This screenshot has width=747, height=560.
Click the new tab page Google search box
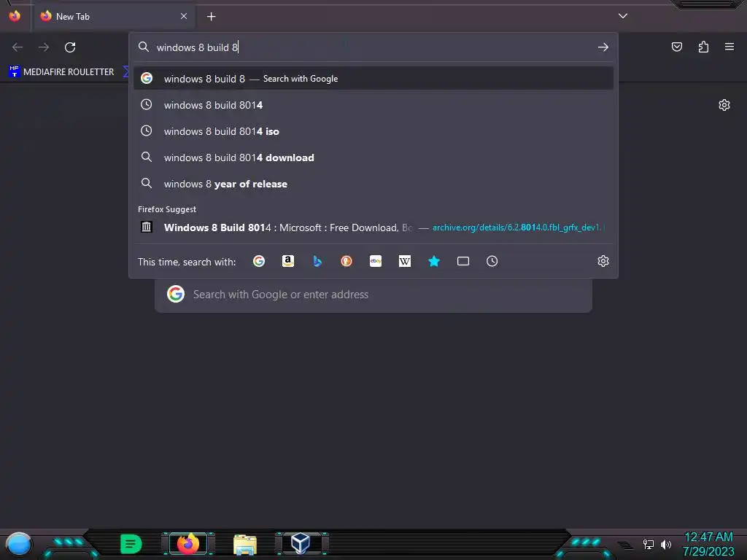tap(373, 295)
